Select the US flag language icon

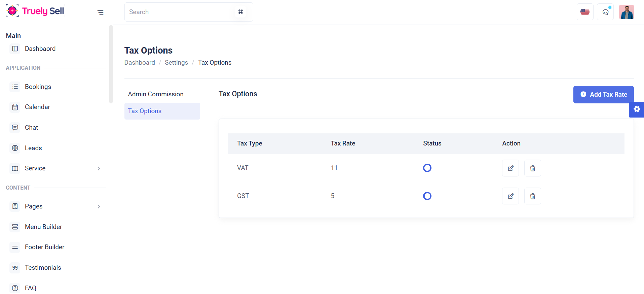(585, 12)
